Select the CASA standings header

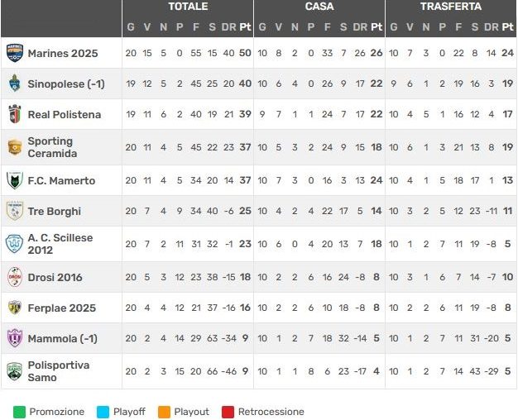[x=319, y=7]
